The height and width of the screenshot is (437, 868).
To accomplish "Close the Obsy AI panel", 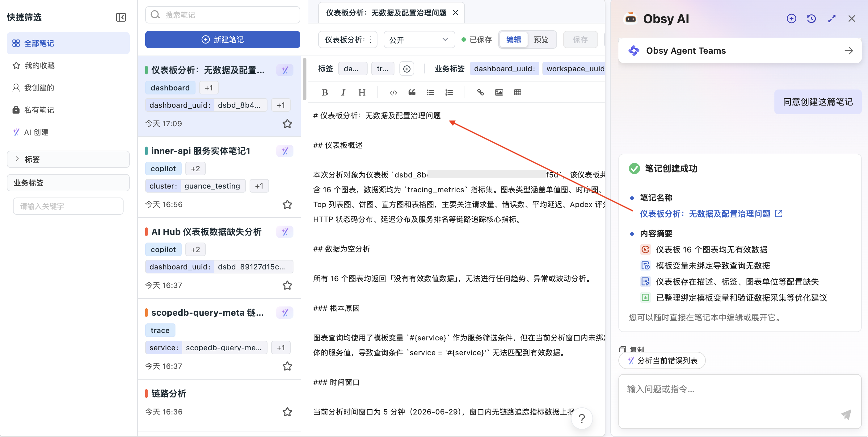I will click(852, 19).
